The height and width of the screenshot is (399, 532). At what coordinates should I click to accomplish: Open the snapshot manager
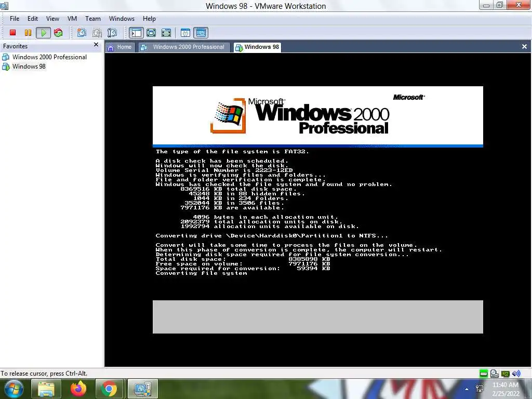pos(112,33)
